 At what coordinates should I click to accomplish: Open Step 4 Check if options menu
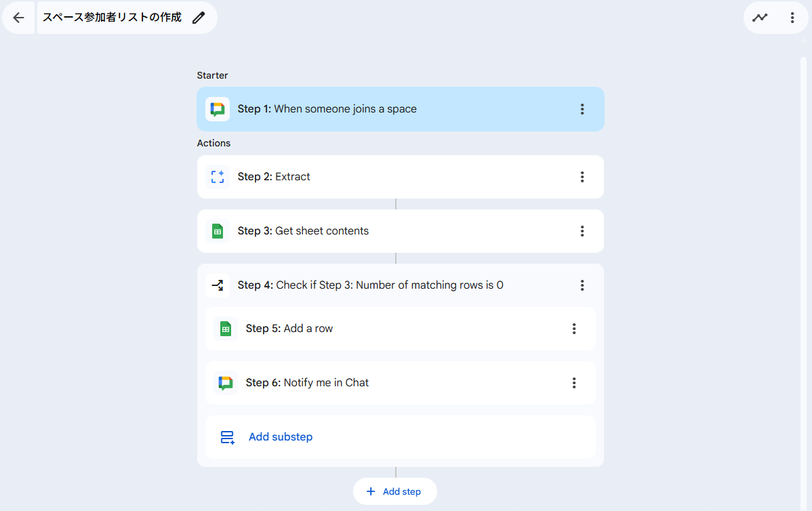[582, 285]
